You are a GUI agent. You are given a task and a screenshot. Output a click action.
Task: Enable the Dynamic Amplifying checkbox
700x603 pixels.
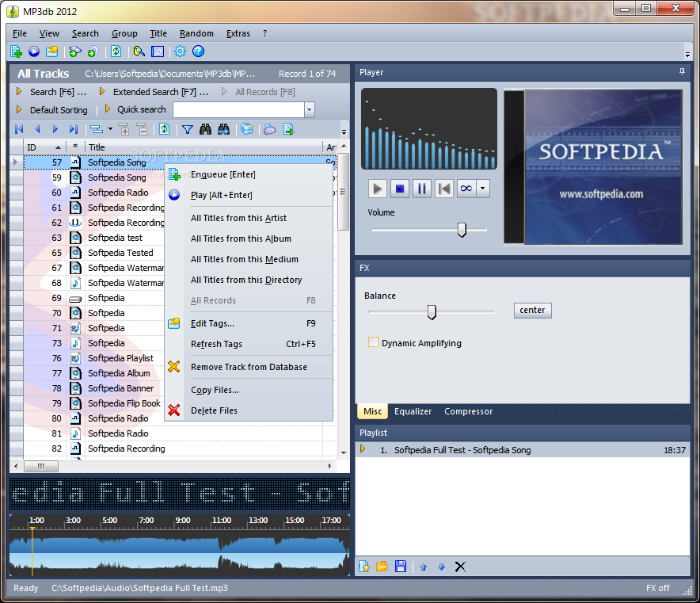[373, 342]
